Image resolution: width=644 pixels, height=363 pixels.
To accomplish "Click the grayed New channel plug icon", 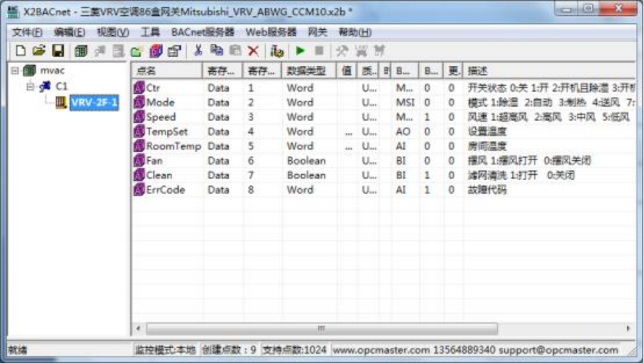I will click(100, 51).
